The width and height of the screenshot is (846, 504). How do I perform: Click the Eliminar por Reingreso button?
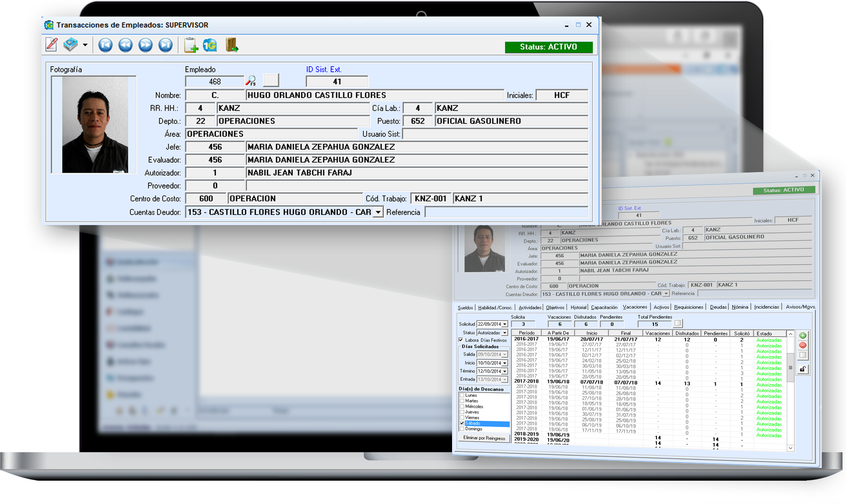click(x=484, y=438)
